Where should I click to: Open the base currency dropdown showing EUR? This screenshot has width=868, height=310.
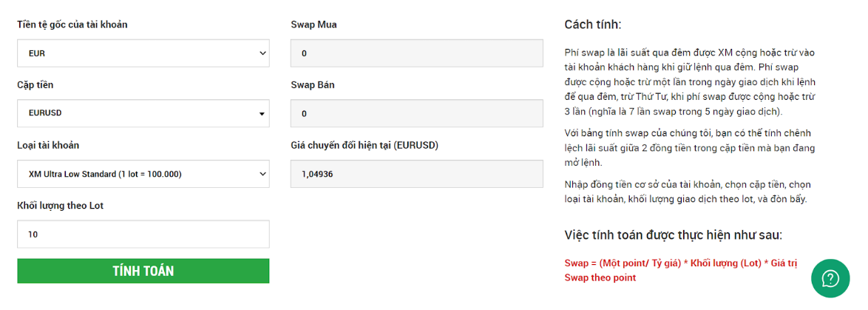pos(143,53)
